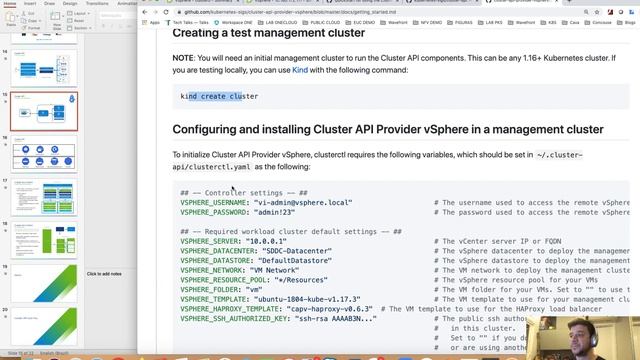Image resolution: width=640 pixels, height=360 pixels.
Task: Click 'Creating a test management cluster' heading
Action: (269, 33)
